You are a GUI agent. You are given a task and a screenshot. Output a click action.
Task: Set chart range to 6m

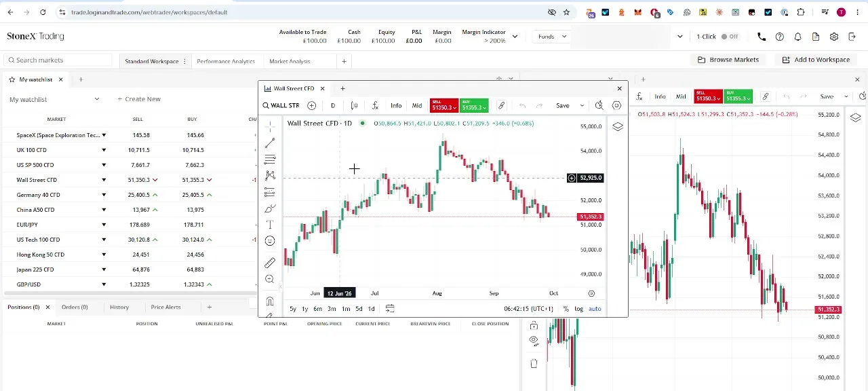(317, 309)
